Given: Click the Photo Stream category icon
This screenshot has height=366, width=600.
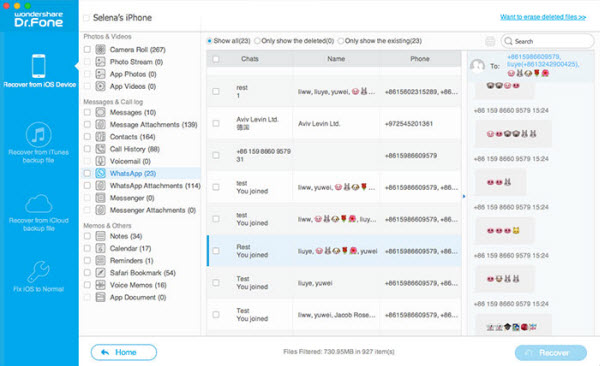Looking at the screenshot, I should [100, 62].
